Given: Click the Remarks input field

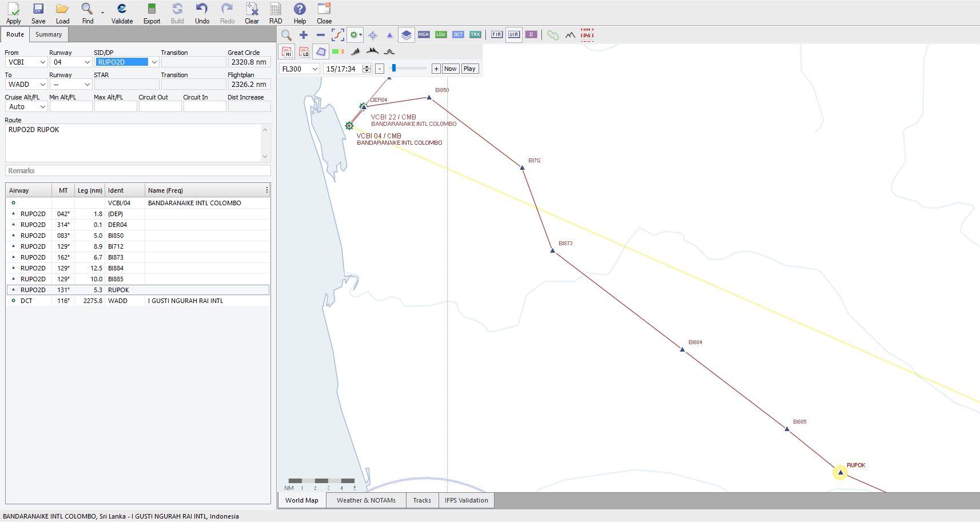Looking at the screenshot, I should pos(138,170).
